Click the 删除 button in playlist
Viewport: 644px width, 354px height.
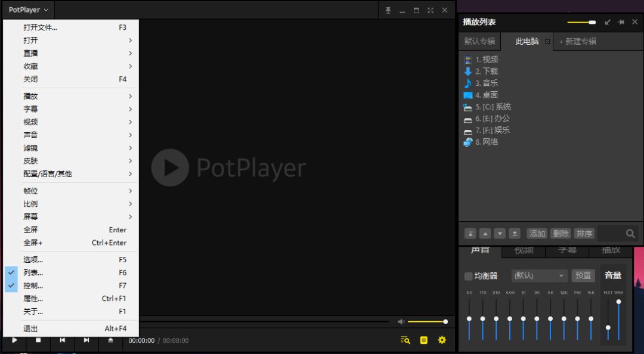[x=561, y=234]
